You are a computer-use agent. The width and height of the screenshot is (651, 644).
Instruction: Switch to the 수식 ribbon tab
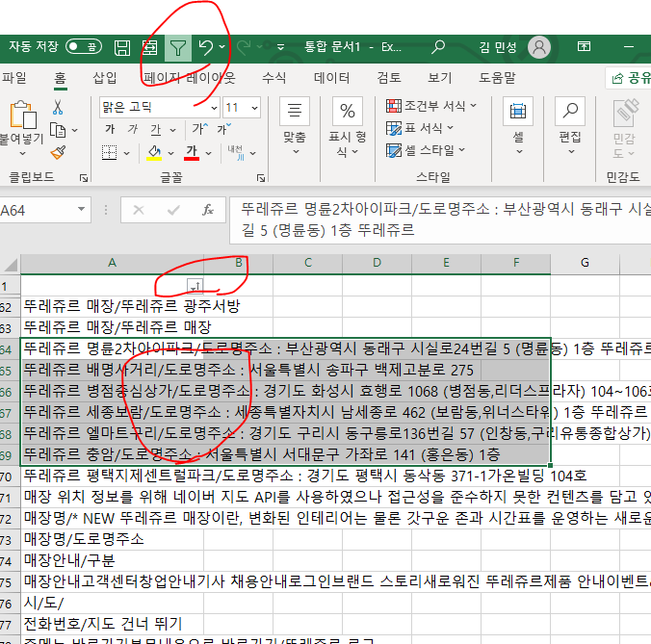point(274,78)
